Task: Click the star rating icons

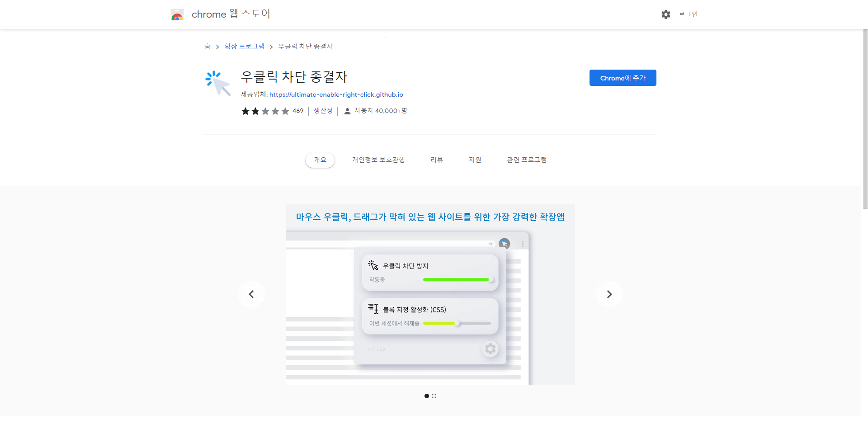Action: tap(265, 111)
